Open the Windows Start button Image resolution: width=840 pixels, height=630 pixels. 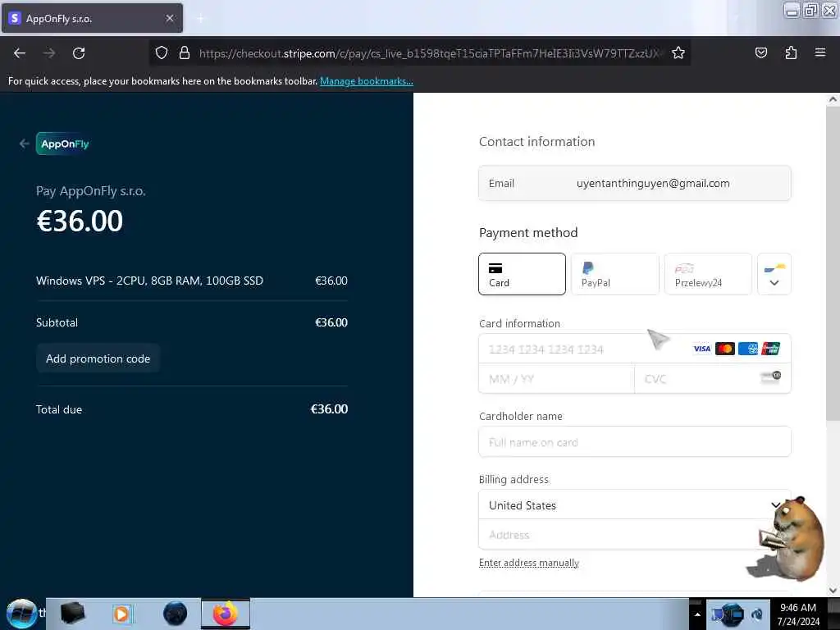click(21, 614)
